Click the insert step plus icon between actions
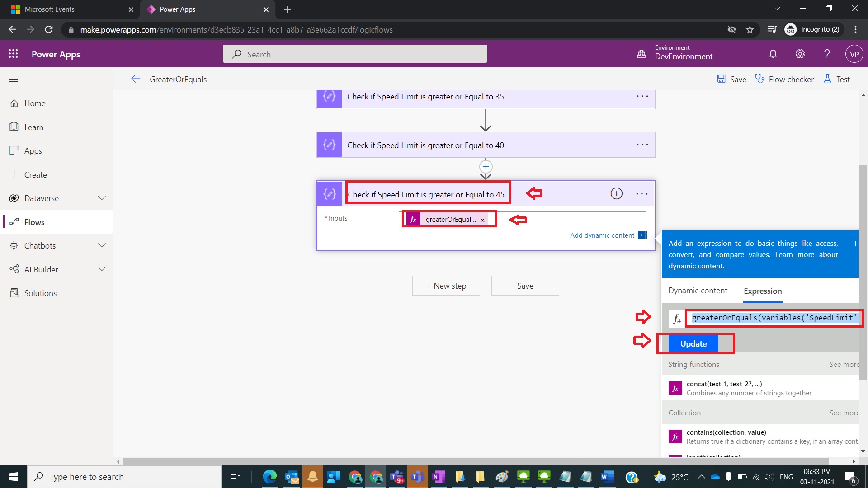 coord(486,167)
